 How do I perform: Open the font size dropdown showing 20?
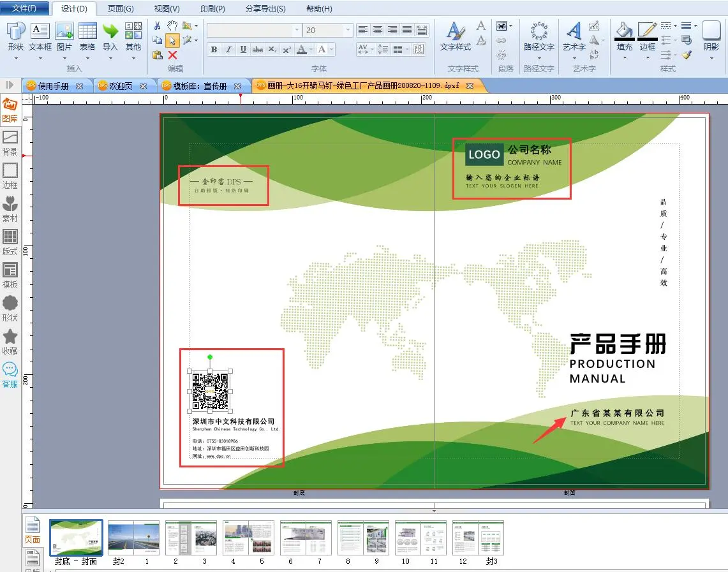(348, 31)
